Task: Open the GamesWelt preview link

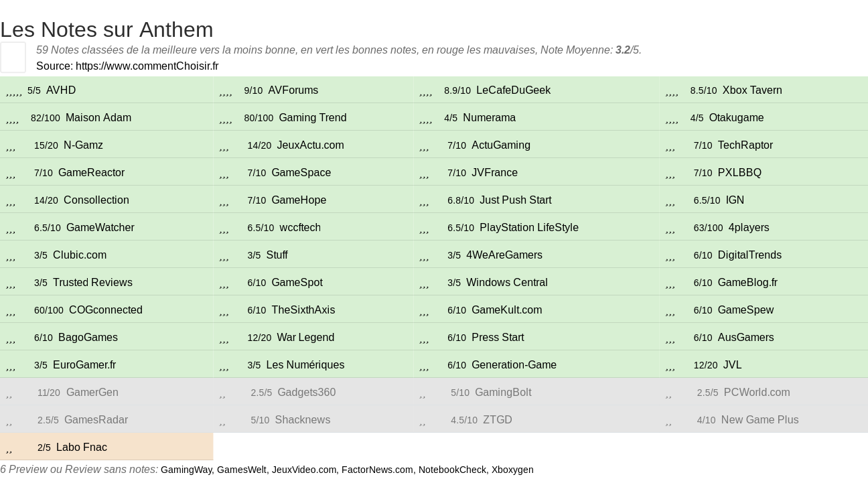Action: pyautogui.click(x=242, y=470)
